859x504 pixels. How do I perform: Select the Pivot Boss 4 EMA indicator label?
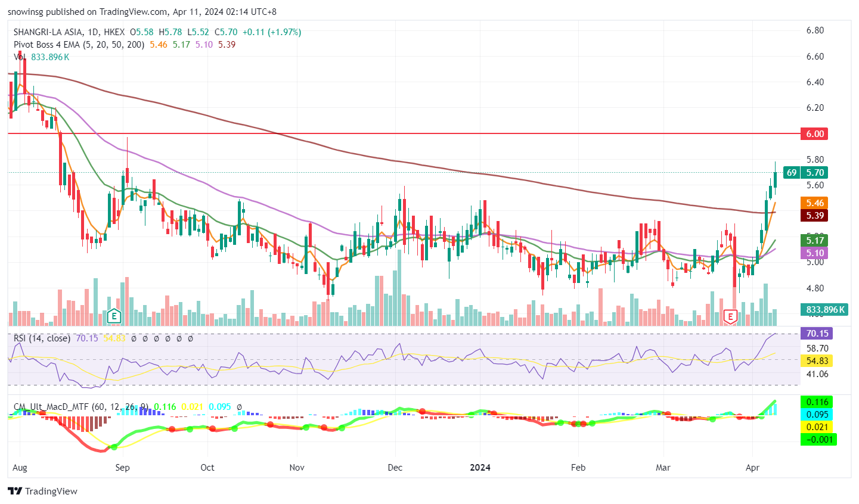pyautogui.click(x=79, y=45)
